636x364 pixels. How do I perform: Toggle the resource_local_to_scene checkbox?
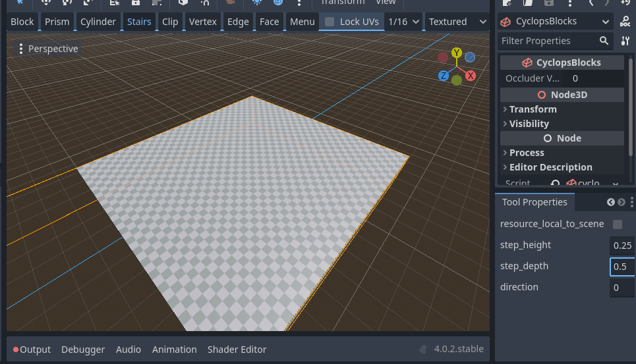tap(618, 224)
